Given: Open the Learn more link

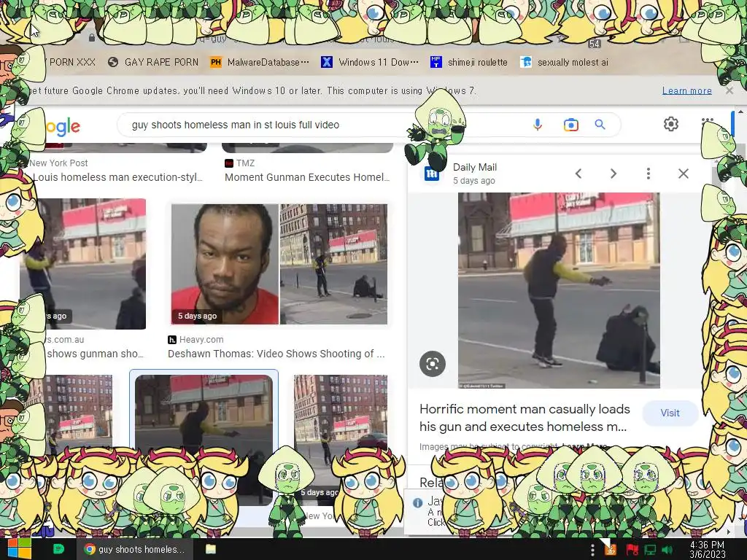Looking at the screenshot, I should [x=686, y=90].
